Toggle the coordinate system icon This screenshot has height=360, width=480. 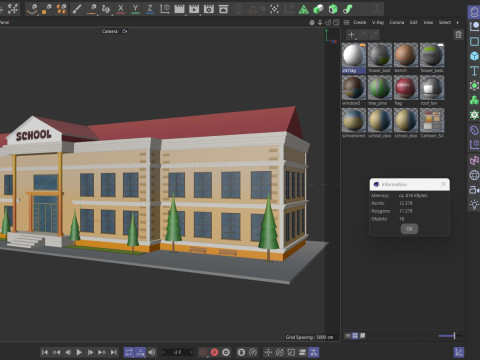165,9
